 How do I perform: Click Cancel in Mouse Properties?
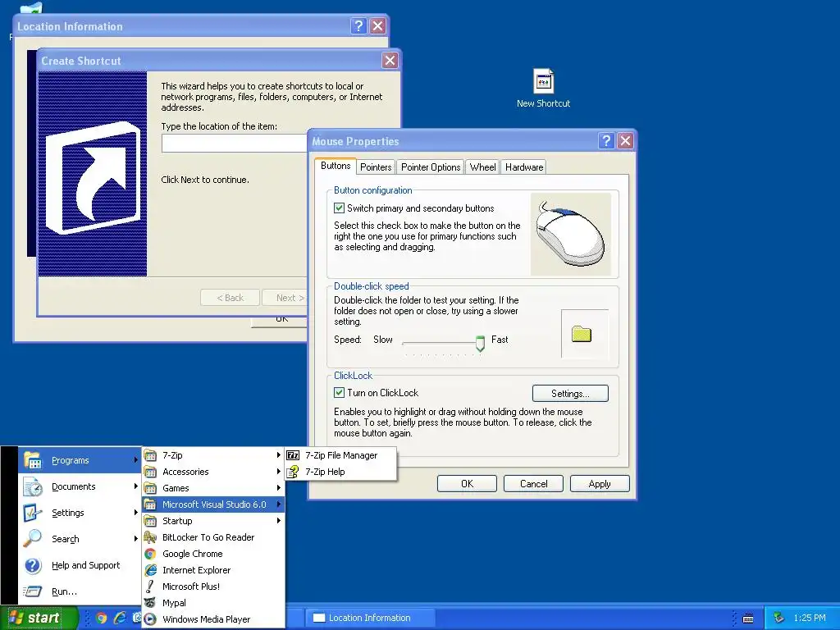533,484
